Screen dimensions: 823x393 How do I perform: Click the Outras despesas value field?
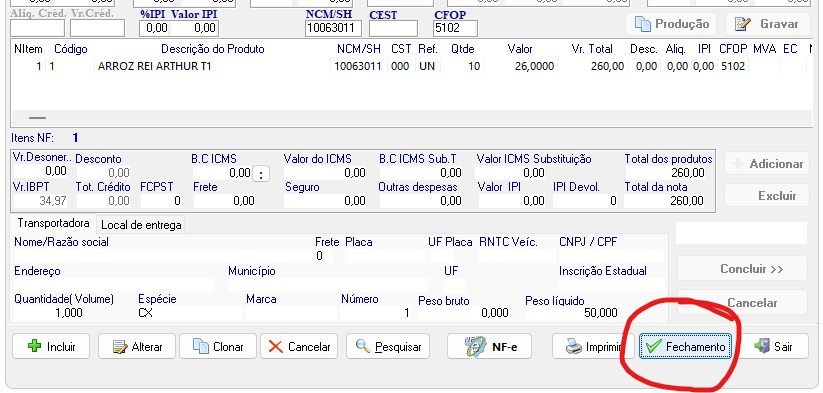click(x=421, y=200)
